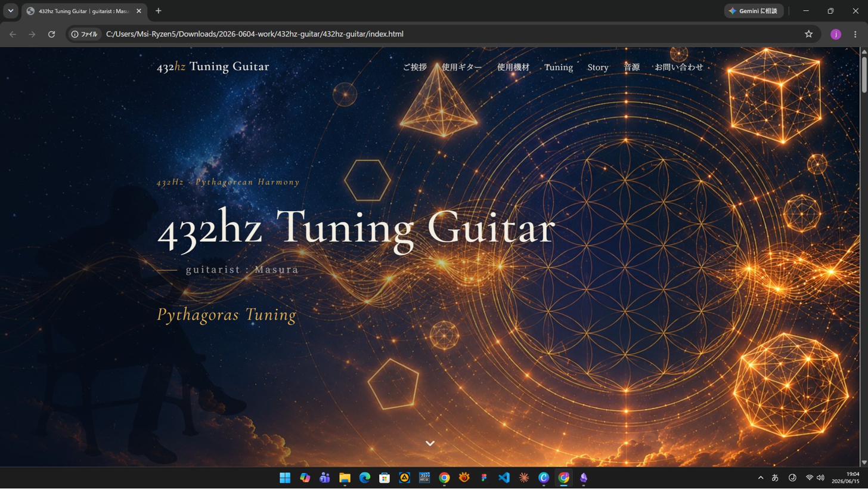Close the 432hz Tuning Guitar tab
The height and width of the screenshot is (501, 868).
click(139, 11)
